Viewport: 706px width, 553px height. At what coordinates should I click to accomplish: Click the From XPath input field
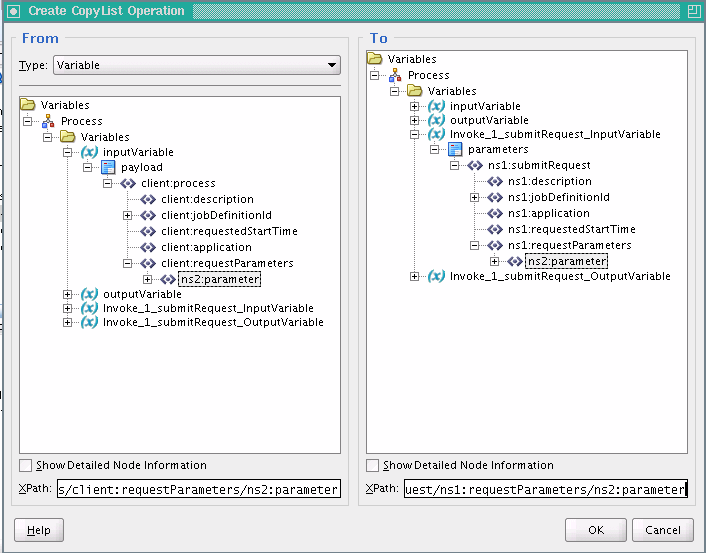click(x=199, y=489)
